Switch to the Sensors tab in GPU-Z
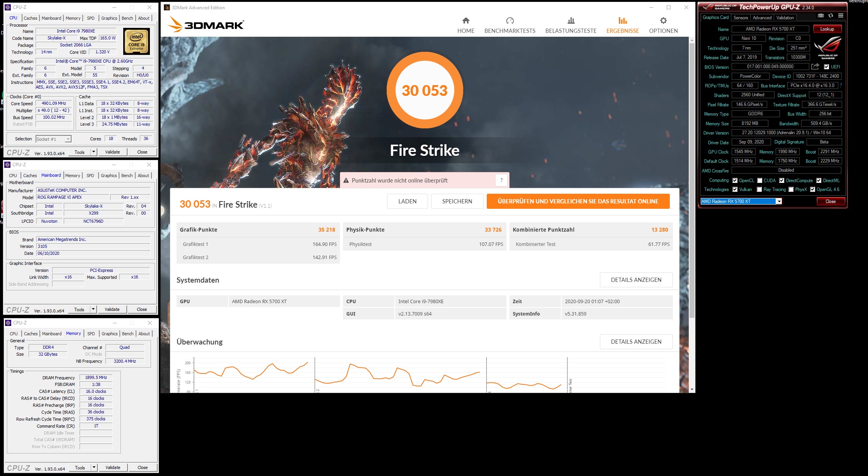 741,18
